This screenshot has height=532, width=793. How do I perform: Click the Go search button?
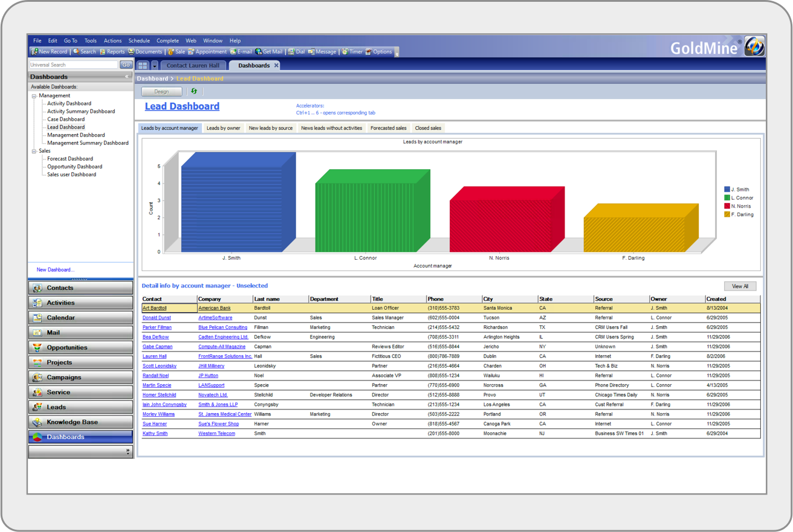click(126, 65)
